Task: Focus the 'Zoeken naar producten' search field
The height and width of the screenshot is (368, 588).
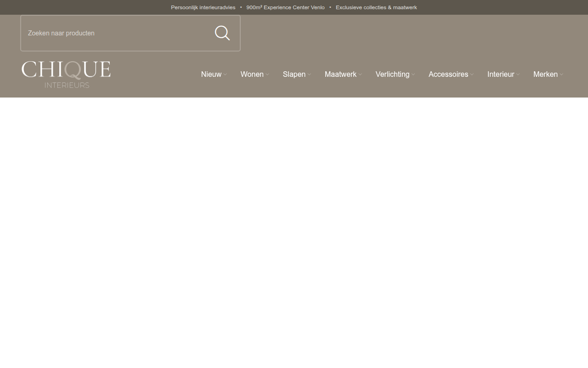Action: pos(130,33)
